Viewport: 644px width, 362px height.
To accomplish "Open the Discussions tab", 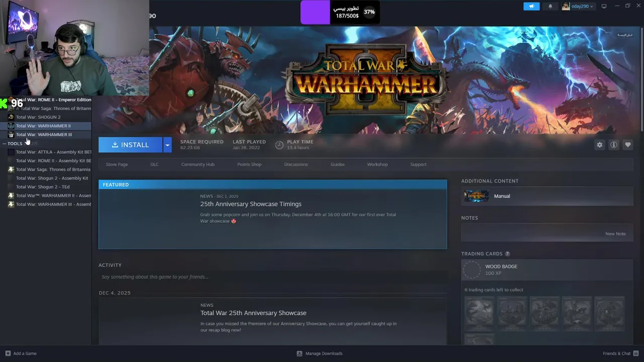I will tap(296, 164).
